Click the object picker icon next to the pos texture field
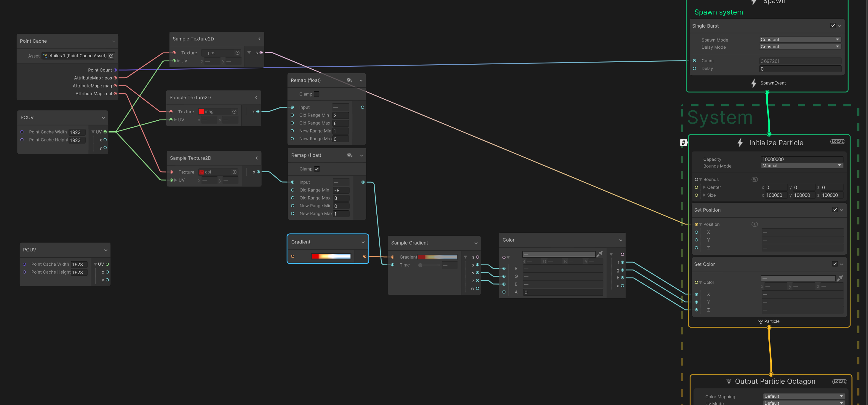Image resolution: width=868 pixels, height=405 pixels. point(238,52)
